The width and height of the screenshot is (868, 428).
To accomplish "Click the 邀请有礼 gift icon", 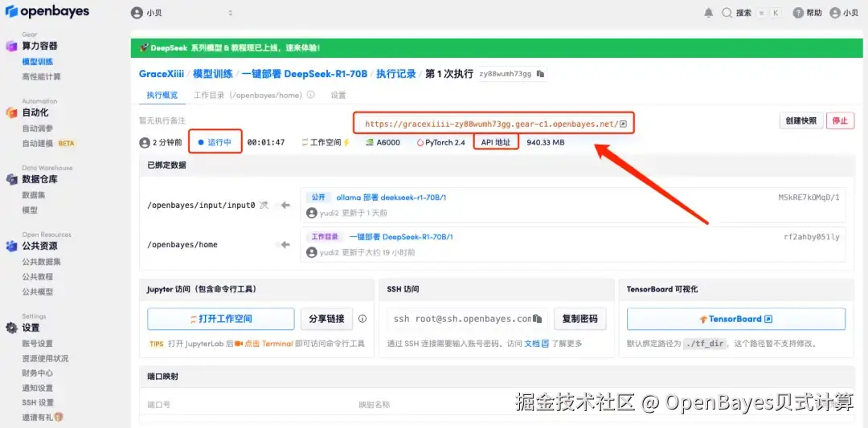I will (58, 418).
